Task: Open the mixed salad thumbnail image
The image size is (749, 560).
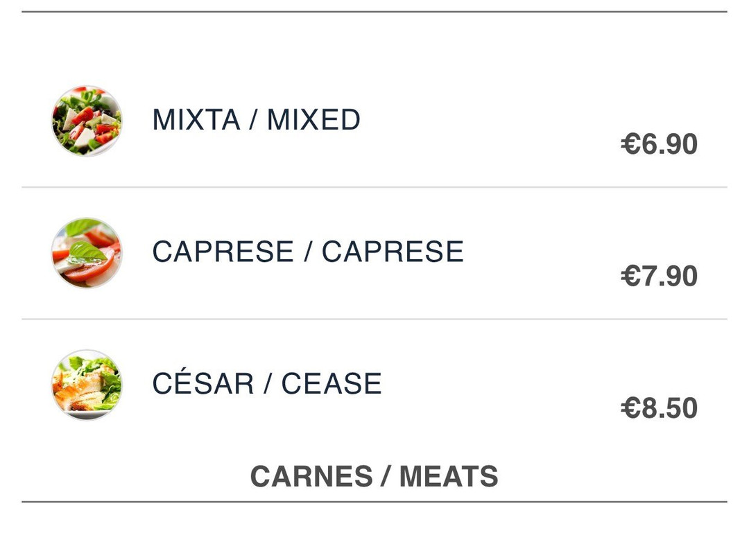Action: [87, 121]
